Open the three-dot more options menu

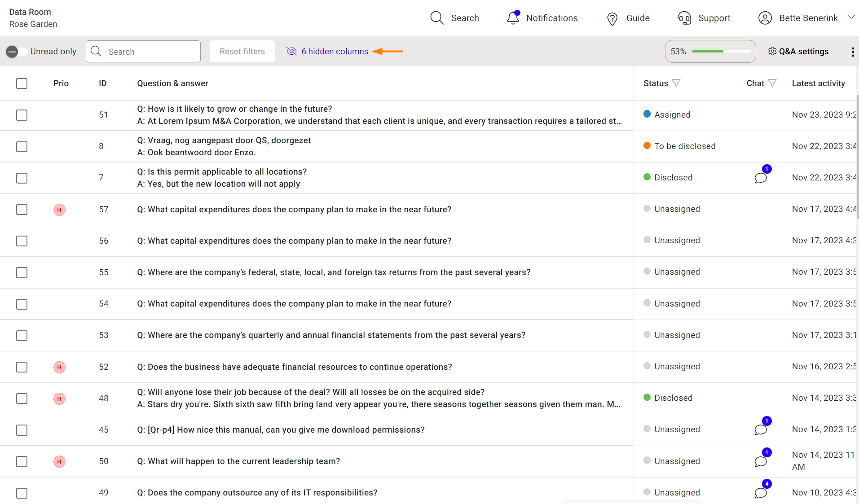point(852,52)
